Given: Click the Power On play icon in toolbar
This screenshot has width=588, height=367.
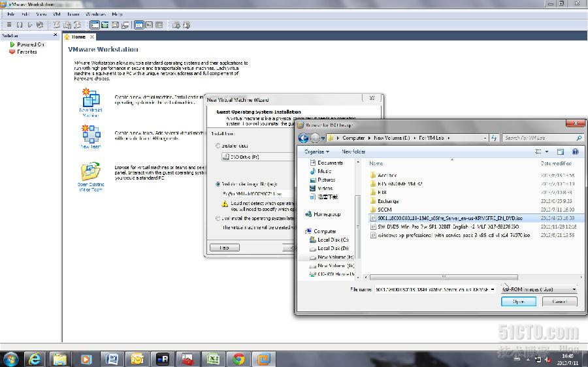Looking at the screenshot, I should coord(30,25).
